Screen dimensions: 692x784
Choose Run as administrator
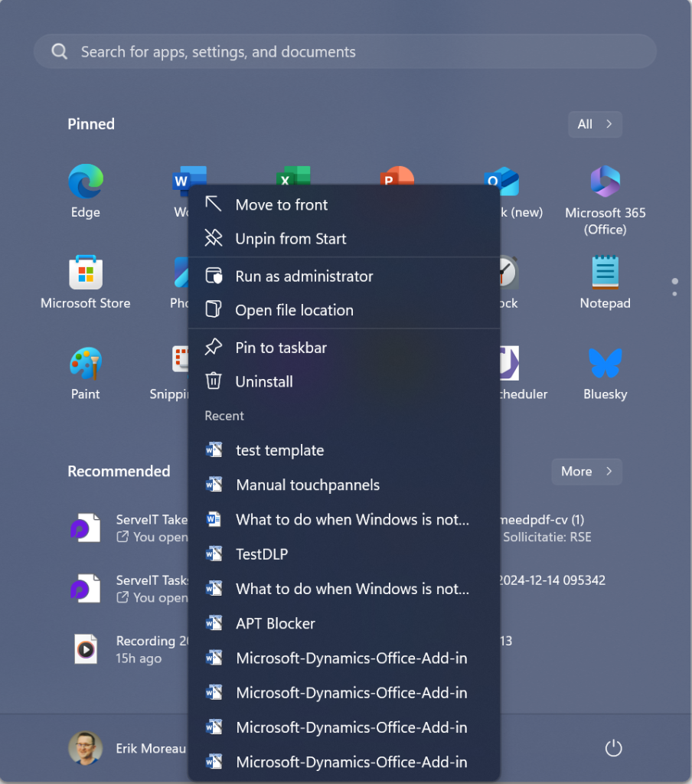[304, 276]
